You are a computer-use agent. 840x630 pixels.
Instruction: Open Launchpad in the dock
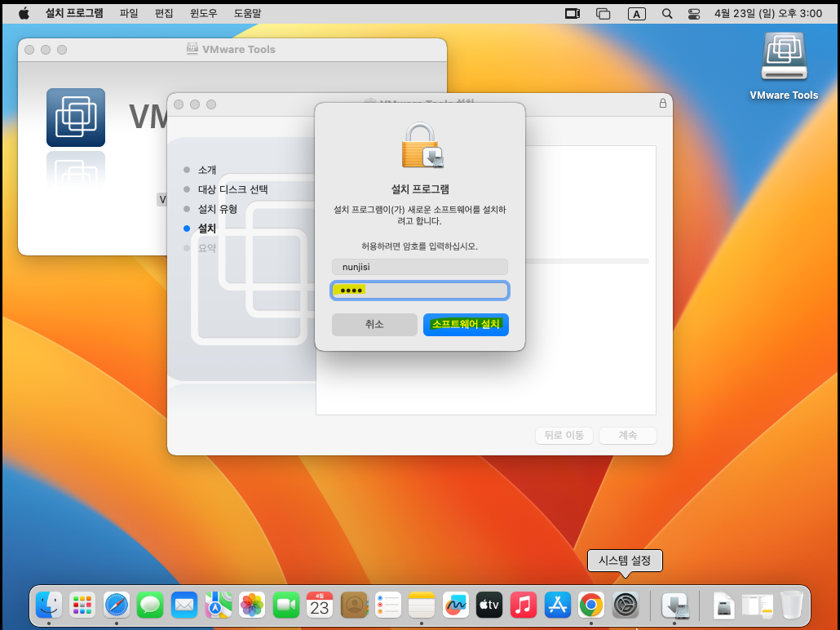pos(82,606)
